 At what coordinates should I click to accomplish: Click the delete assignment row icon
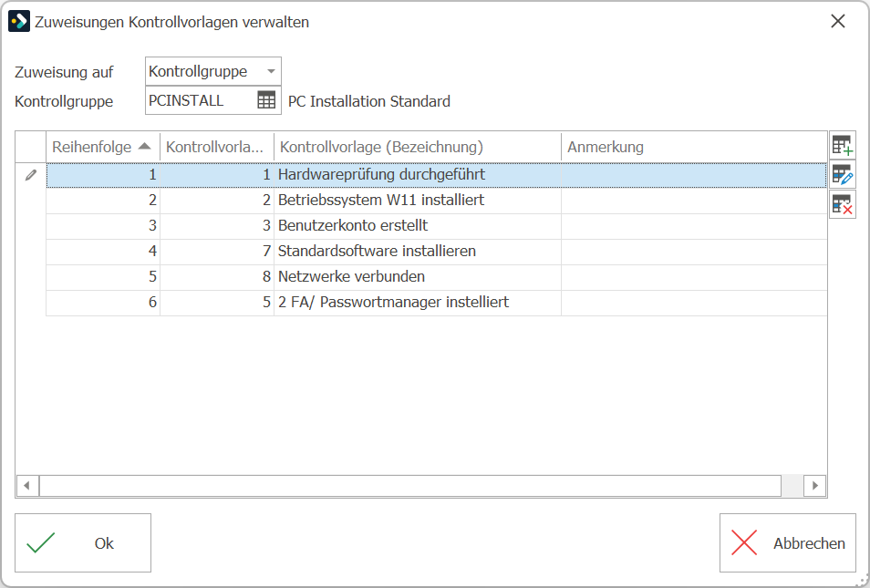pos(843,204)
